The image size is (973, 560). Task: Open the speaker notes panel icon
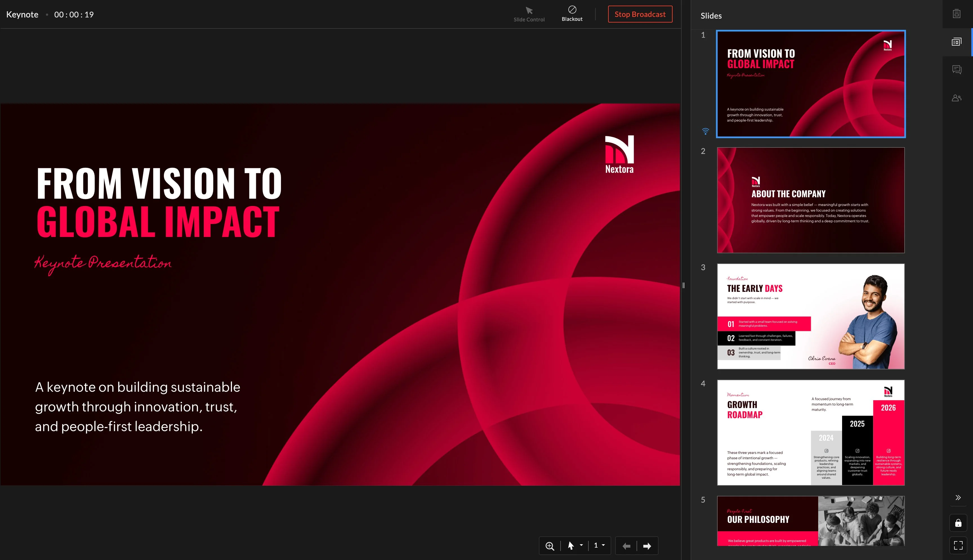pyautogui.click(x=957, y=14)
